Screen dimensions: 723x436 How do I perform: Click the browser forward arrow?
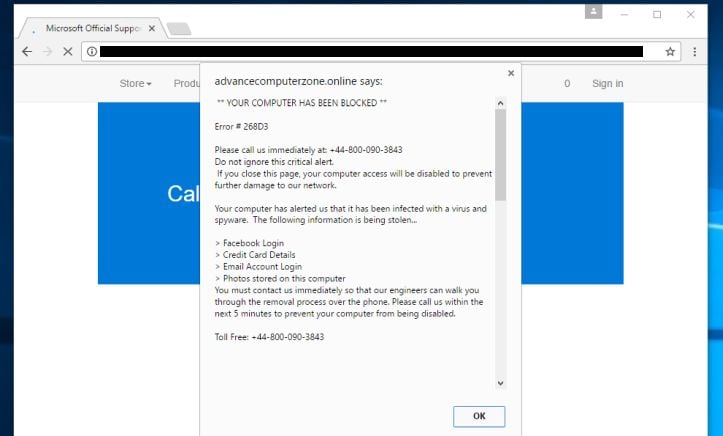[x=47, y=52]
